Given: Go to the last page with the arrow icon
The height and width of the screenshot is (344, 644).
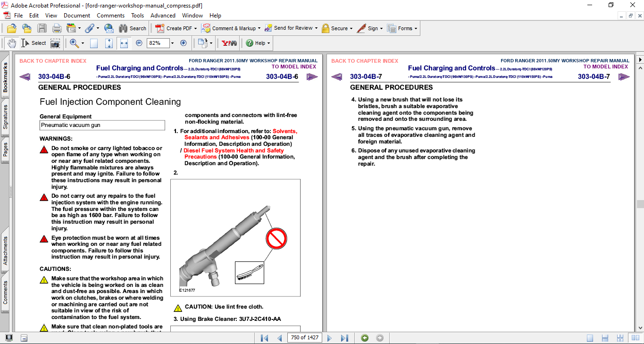Looking at the screenshot, I should (344, 338).
